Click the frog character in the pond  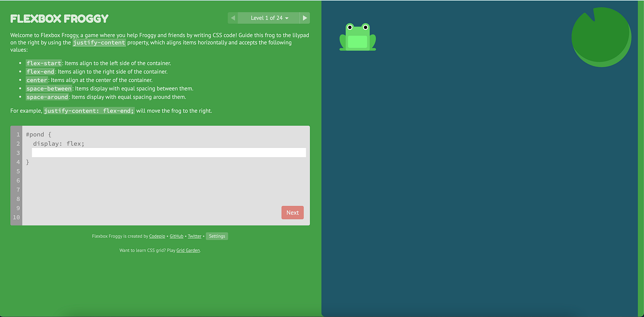357,37
